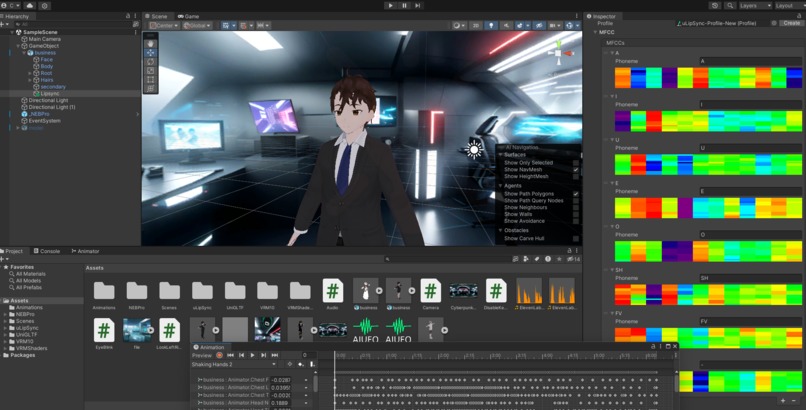
Task: Open the Animator tab
Action: tap(85, 251)
